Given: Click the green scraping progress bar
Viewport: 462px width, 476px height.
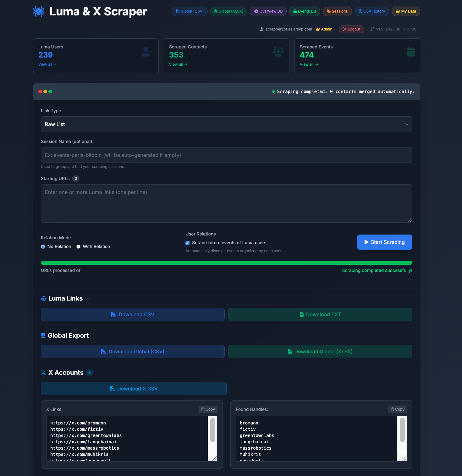Looking at the screenshot, I should coord(226,263).
